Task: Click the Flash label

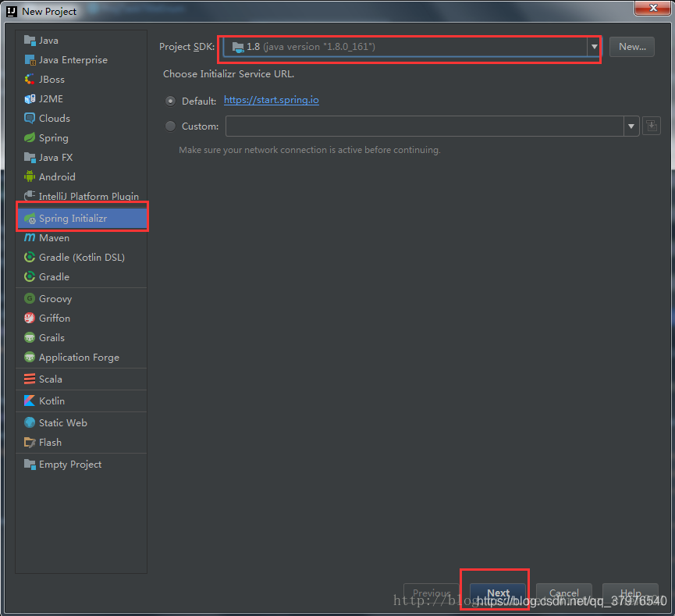Action: click(50, 443)
